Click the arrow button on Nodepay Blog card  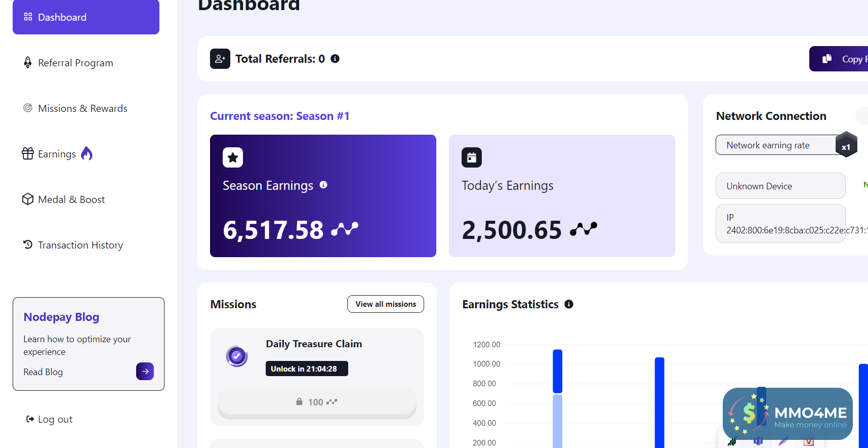pos(145,372)
